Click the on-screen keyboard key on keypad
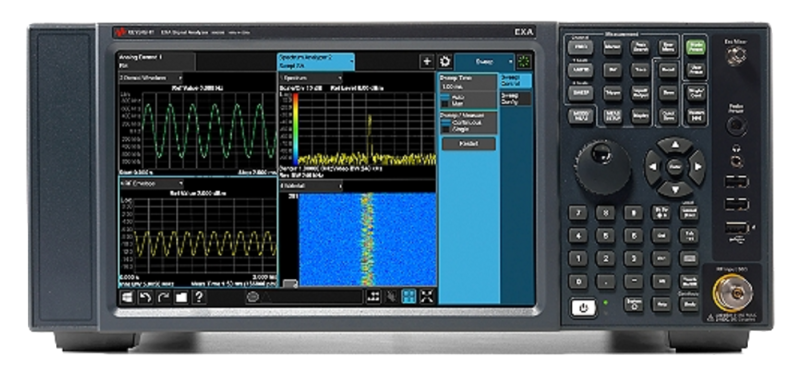Image resolution: width=804 pixels, height=375 pixels. [689, 258]
